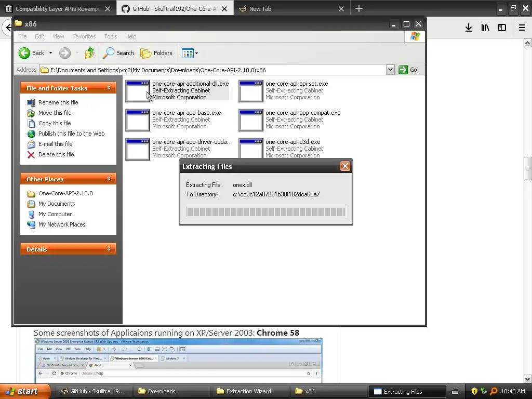This screenshot has height=399, width=532.
Task: Open the Search magnifier in Explorer toolbar
Action: pos(108,53)
